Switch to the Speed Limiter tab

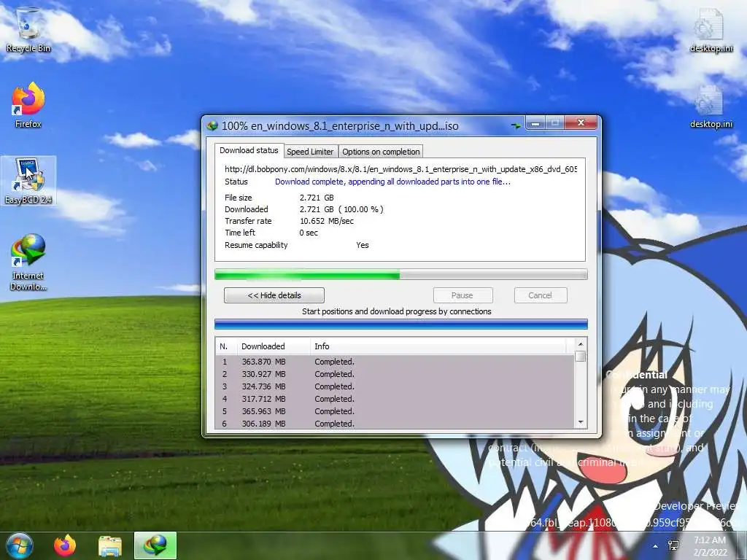(310, 152)
